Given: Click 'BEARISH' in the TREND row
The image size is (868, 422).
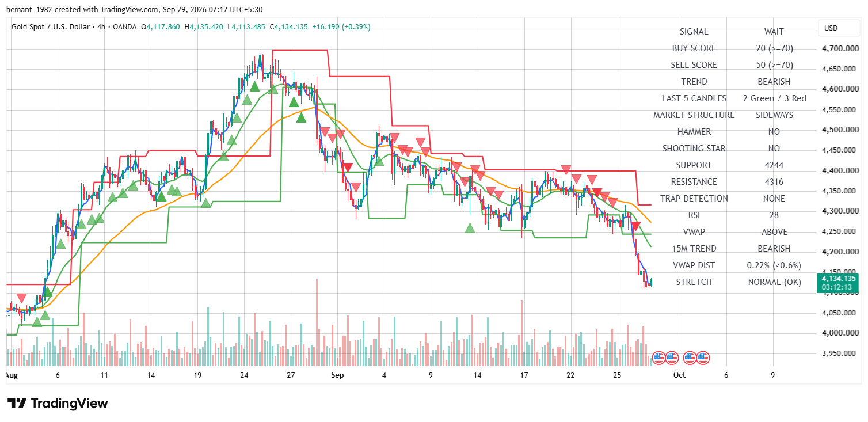Looking at the screenshot, I should [x=774, y=82].
